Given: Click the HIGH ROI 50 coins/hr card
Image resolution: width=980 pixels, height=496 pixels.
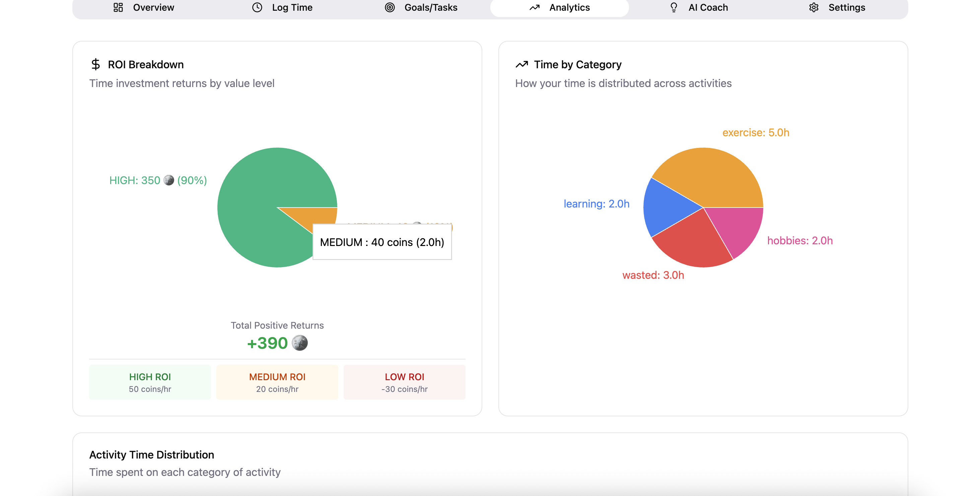Looking at the screenshot, I should pos(150,382).
